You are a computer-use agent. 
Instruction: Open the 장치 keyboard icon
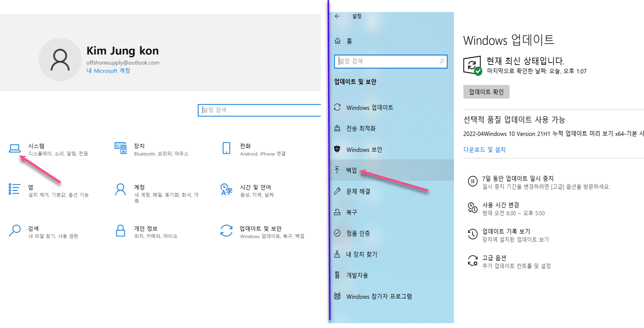tap(120, 148)
